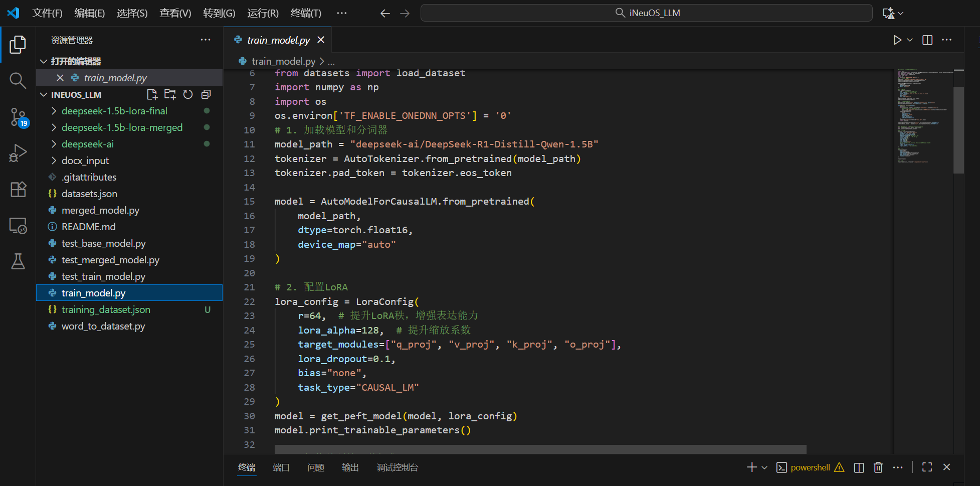This screenshot has height=486, width=980.
Task: Open the 查看(V) menu
Action: [x=175, y=13]
